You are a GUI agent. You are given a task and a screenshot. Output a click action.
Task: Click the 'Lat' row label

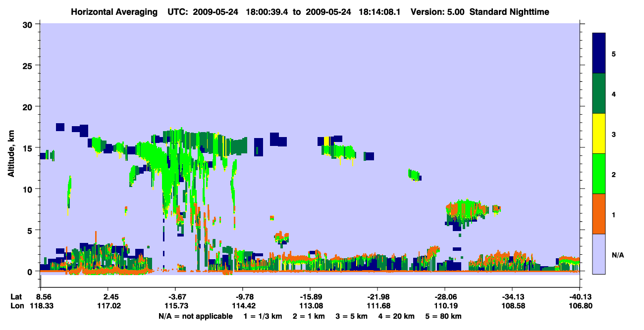16,297
